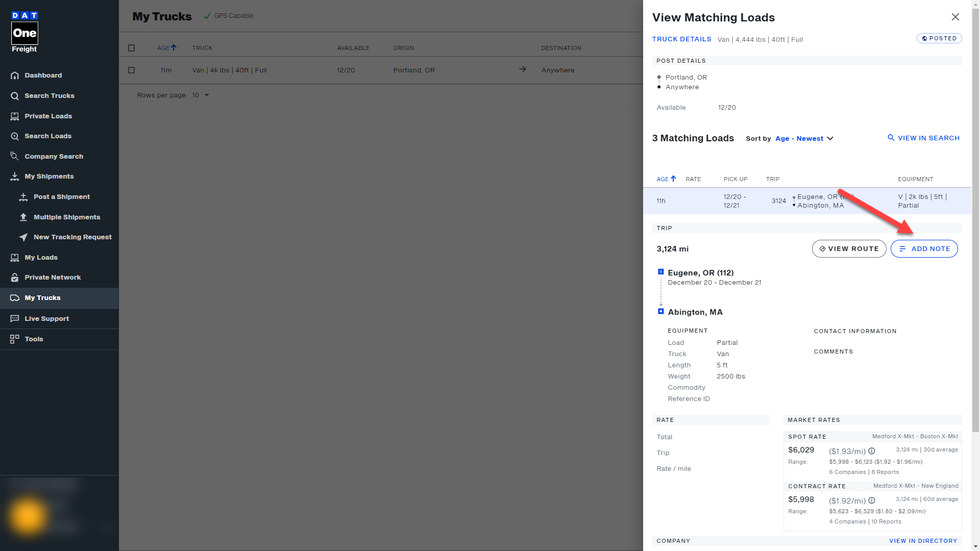Click the New Tracking Request arrow icon
Image resolution: width=980 pixels, height=551 pixels.
[23, 237]
